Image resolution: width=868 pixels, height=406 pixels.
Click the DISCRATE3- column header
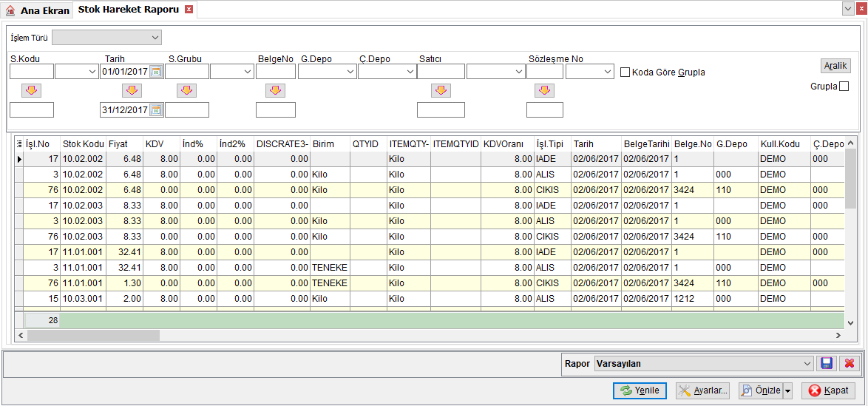[282, 144]
